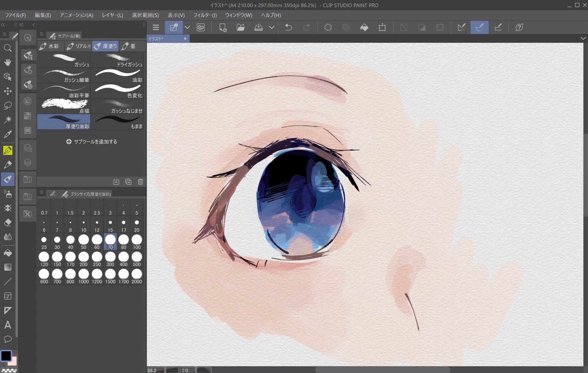This screenshot has width=588, height=373.
Task: Click the Fill paint bucket in the command bar
Action: click(x=364, y=27)
